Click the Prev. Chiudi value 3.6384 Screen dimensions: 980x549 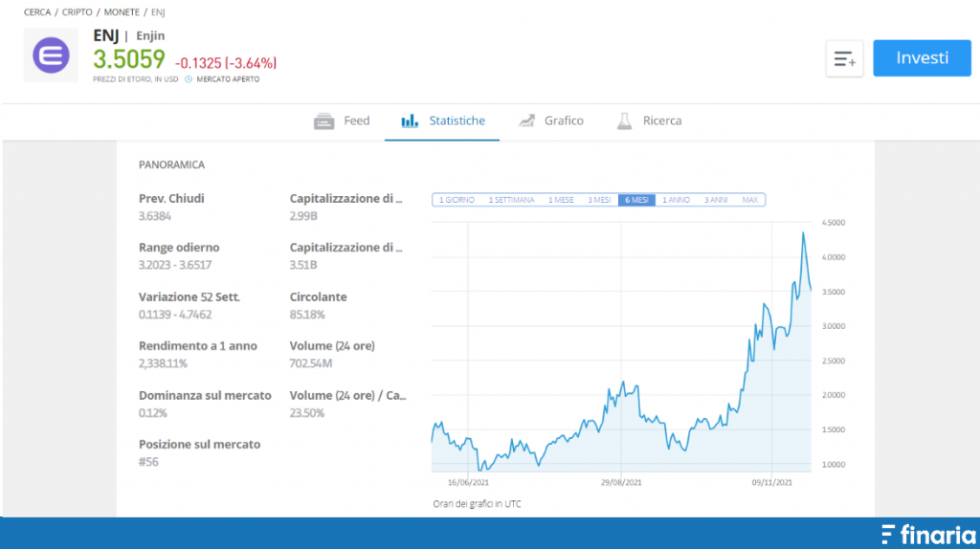(x=154, y=216)
